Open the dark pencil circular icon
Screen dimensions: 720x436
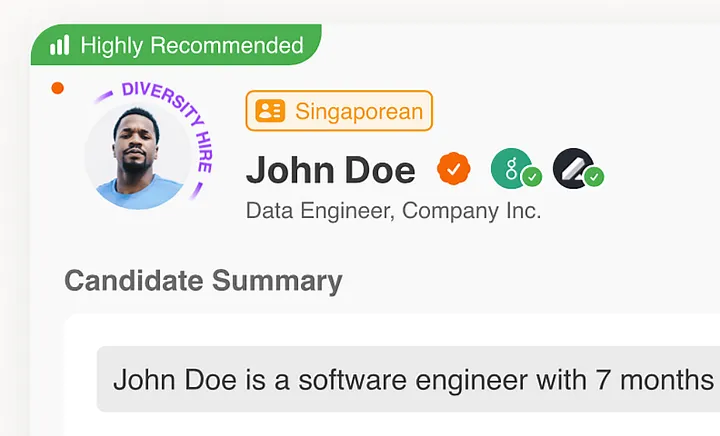click(x=571, y=167)
